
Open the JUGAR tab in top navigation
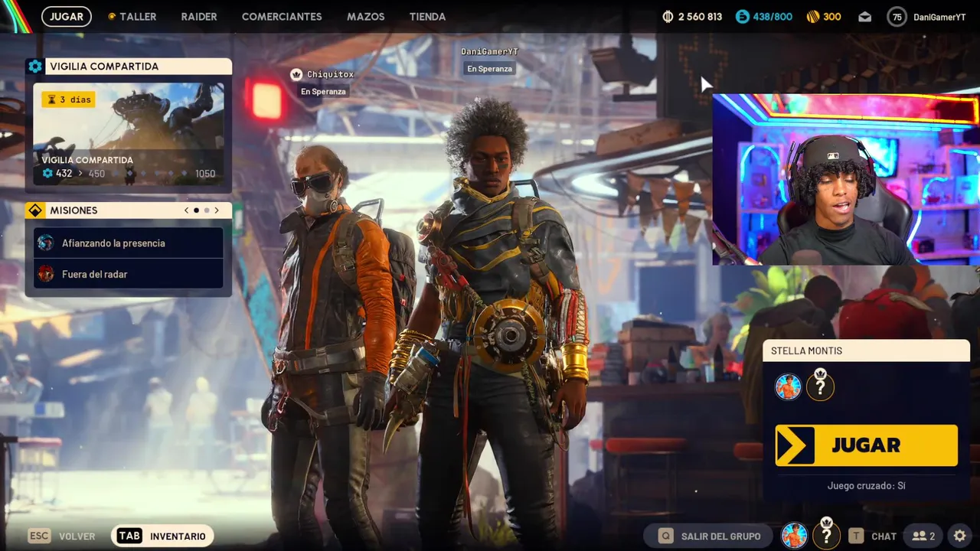[67, 16]
